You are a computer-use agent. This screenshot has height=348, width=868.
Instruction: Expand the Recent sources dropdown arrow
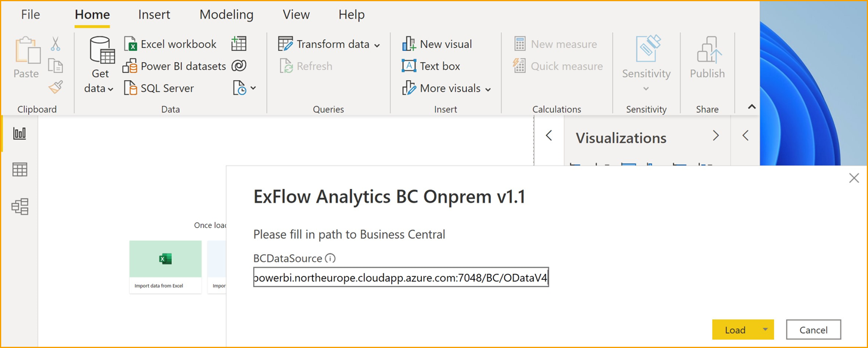252,88
